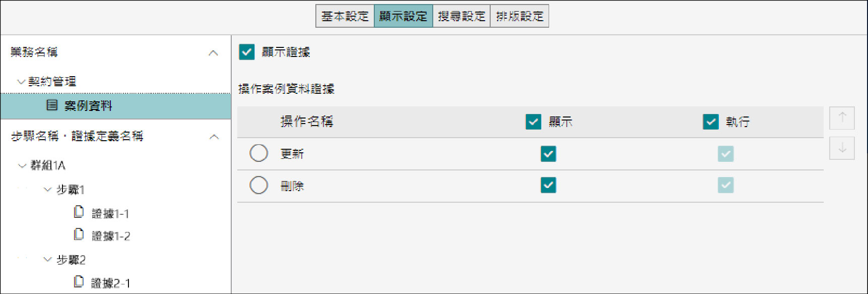Select the 更新 radio button
Screen dimensions: 868x294
click(x=259, y=153)
